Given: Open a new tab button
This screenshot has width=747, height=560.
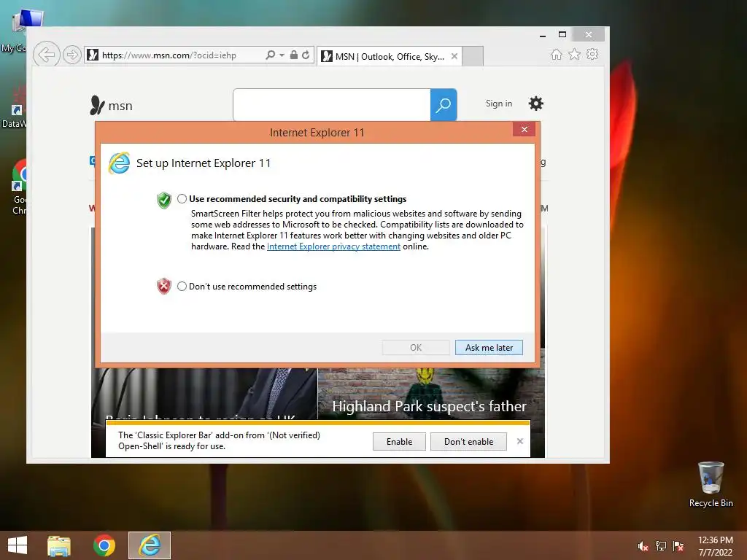Looking at the screenshot, I should pos(473,56).
